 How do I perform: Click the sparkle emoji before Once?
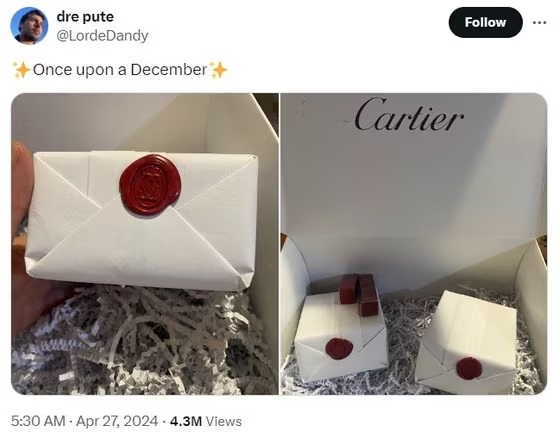[x=21, y=70]
